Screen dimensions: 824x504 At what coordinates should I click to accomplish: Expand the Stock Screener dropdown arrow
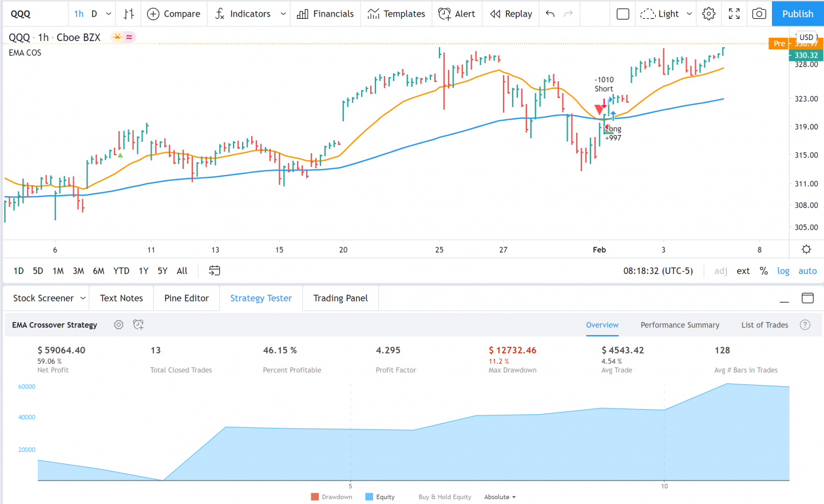tap(83, 298)
